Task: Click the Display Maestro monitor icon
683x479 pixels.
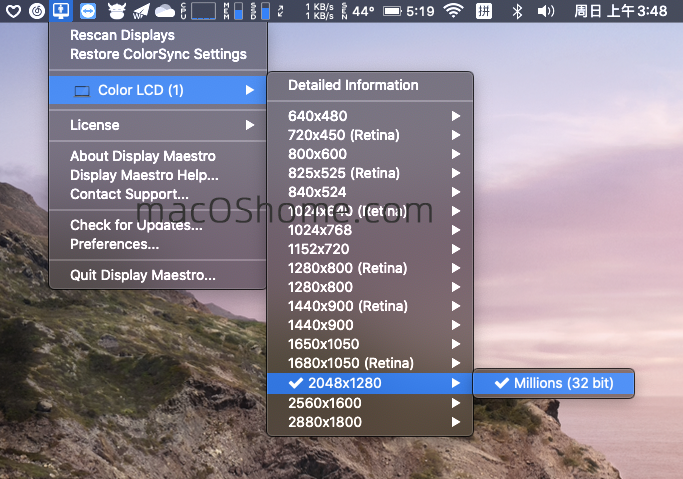Action: (61, 10)
